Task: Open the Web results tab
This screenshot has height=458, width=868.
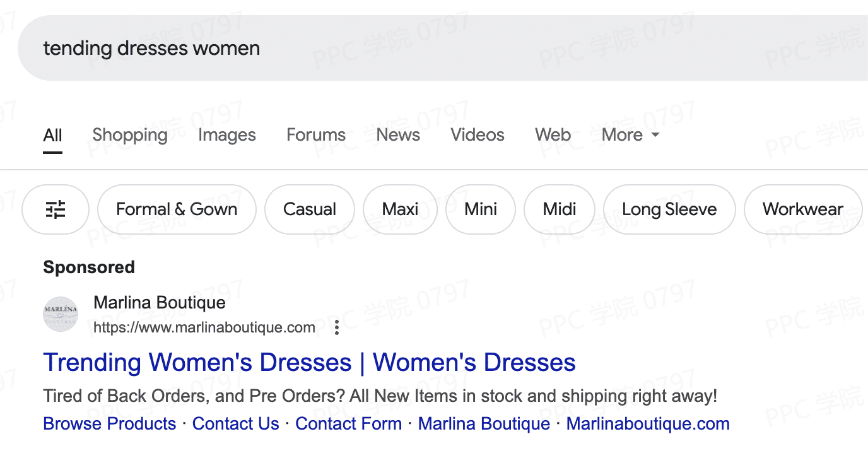Action: click(x=553, y=135)
